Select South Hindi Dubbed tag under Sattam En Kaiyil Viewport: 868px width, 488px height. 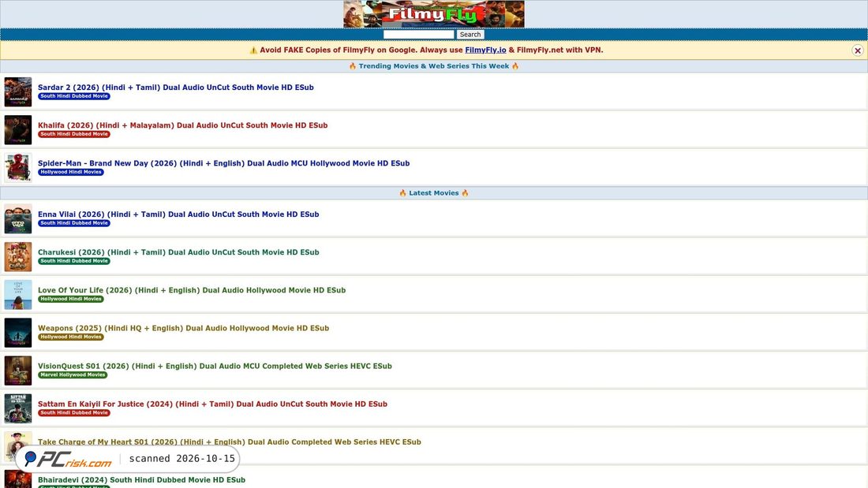(x=73, y=413)
